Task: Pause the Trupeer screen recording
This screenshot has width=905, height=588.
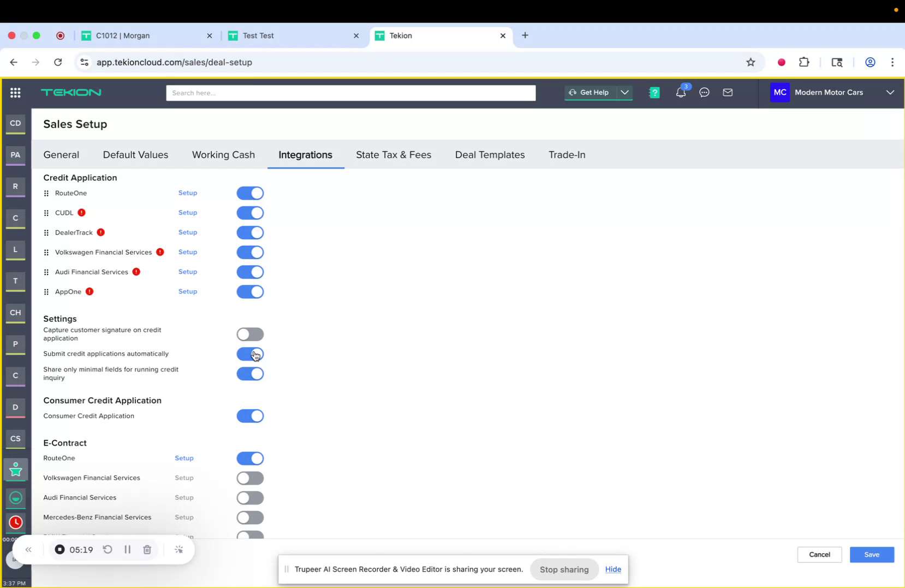Action: tap(127, 549)
